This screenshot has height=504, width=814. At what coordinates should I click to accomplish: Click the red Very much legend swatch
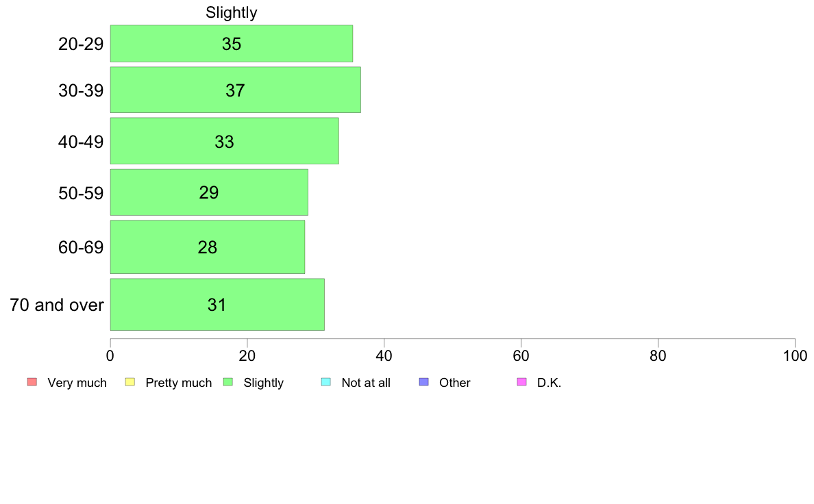(x=32, y=382)
